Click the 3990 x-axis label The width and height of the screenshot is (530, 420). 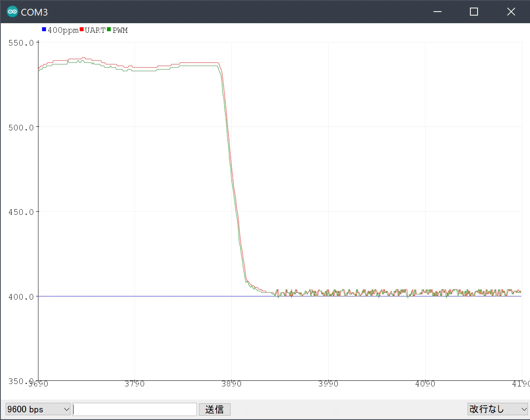pos(328,384)
